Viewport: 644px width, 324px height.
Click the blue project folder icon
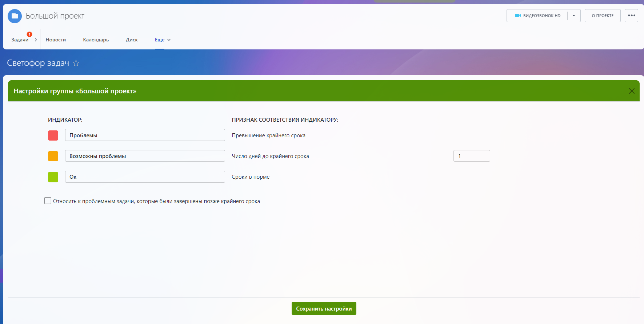(15, 16)
